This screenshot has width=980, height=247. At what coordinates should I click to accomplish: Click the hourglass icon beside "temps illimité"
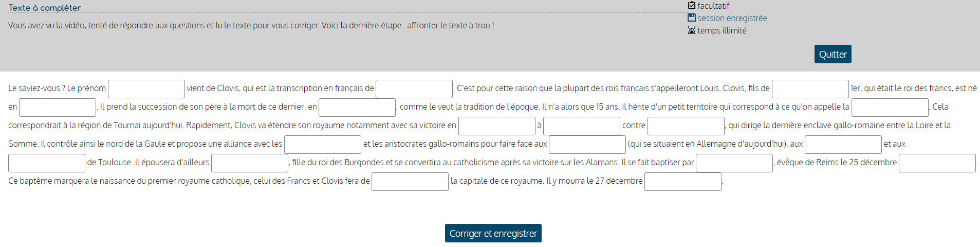[x=692, y=30]
